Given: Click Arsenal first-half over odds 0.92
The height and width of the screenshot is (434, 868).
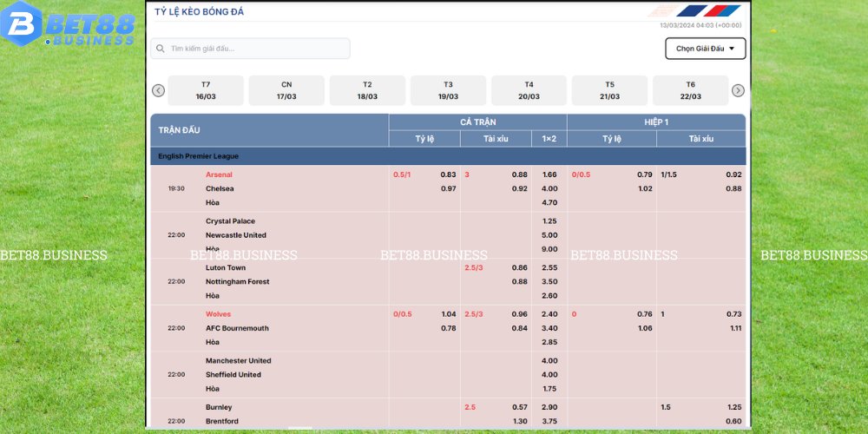Looking at the screenshot, I should click(x=733, y=174).
